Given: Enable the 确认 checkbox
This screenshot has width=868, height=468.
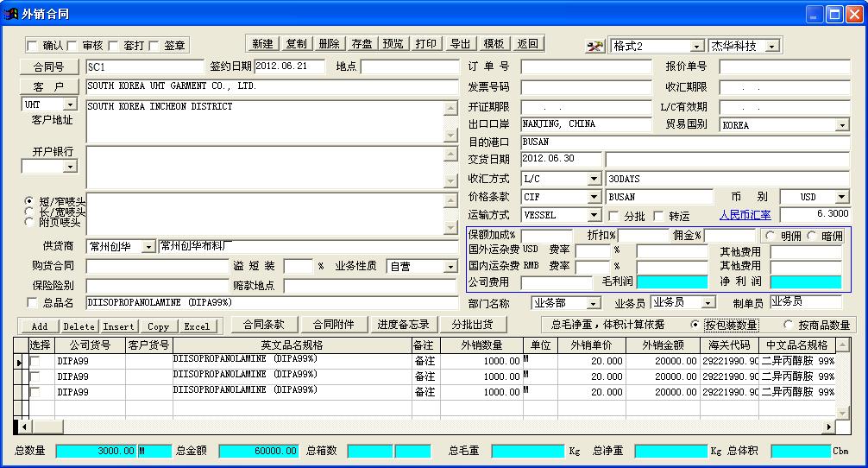Looking at the screenshot, I should (32, 46).
